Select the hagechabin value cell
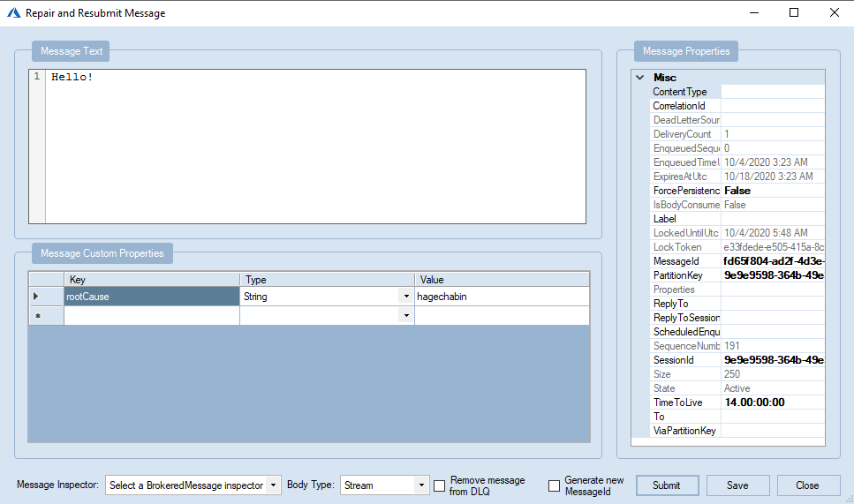Viewport: 854px width, 504px height. [503, 297]
